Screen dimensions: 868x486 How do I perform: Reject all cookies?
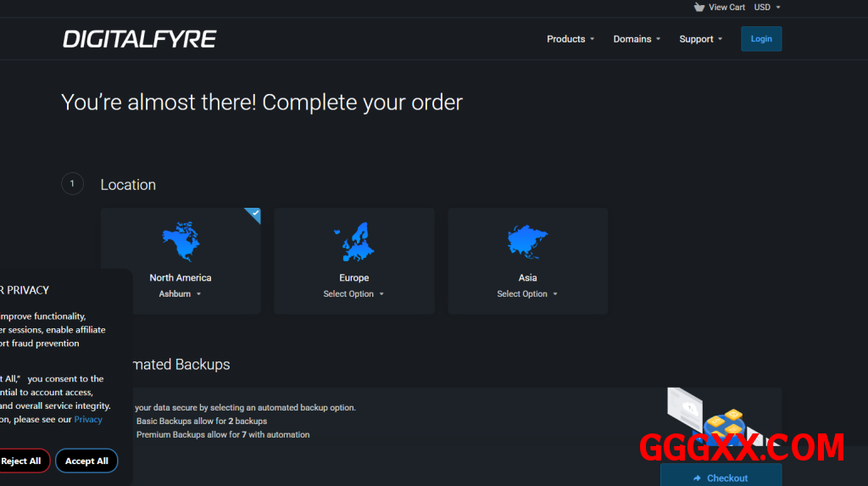tap(22, 461)
